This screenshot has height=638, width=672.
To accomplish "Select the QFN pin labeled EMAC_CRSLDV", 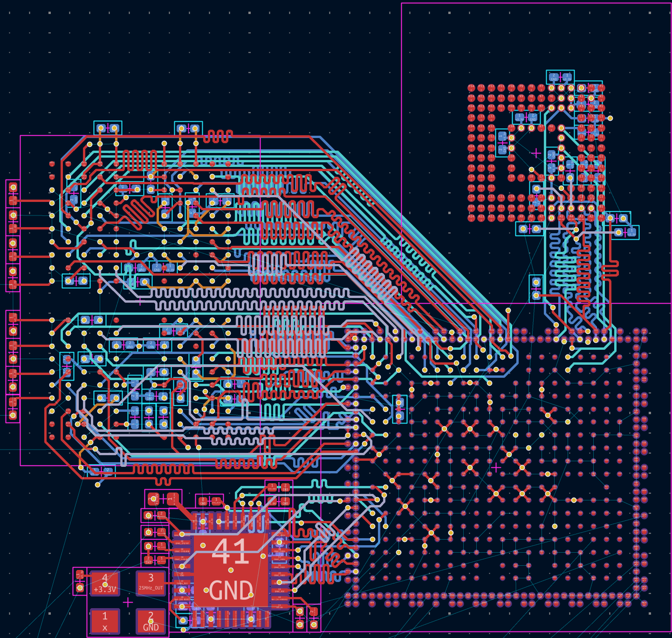I will [x=181, y=551].
